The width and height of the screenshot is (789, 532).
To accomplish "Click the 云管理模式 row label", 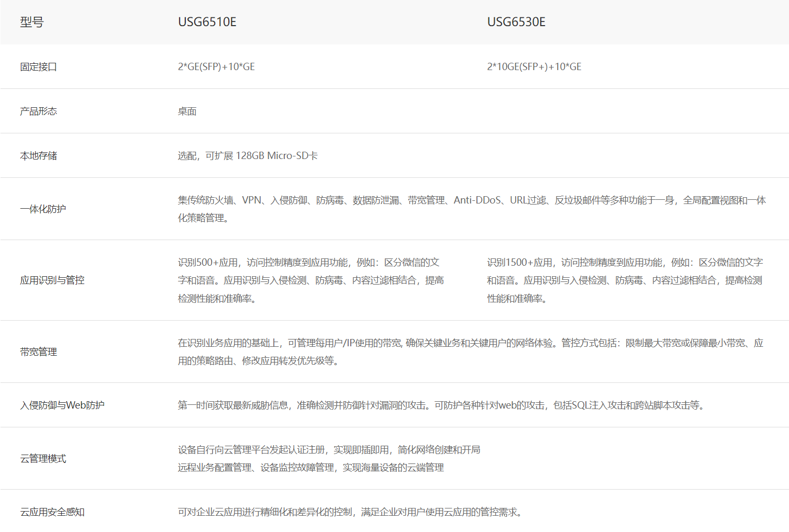I will (x=43, y=459).
